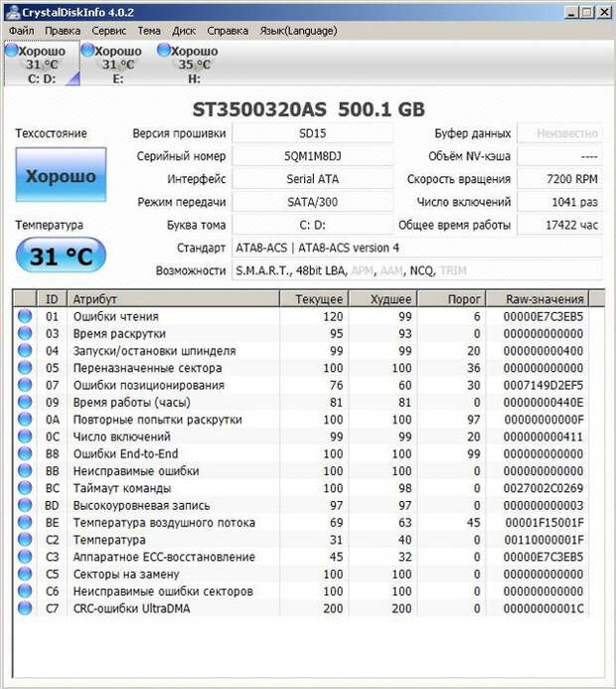Image resolution: width=616 pixels, height=689 pixels.
Task: Open the Язык(Language) menu
Action: point(298,31)
